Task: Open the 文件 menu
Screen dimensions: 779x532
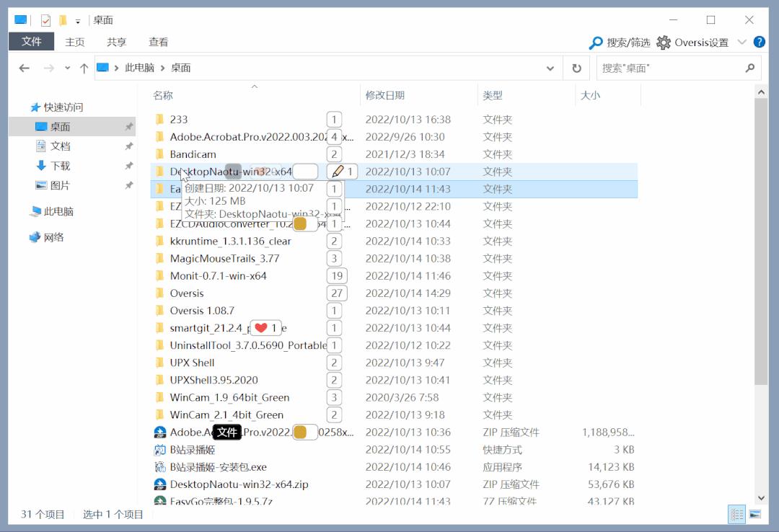Action: click(x=31, y=42)
